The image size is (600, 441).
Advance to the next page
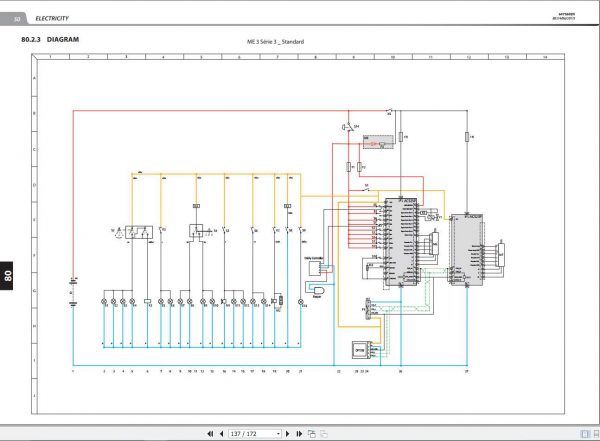[x=288, y=434]
